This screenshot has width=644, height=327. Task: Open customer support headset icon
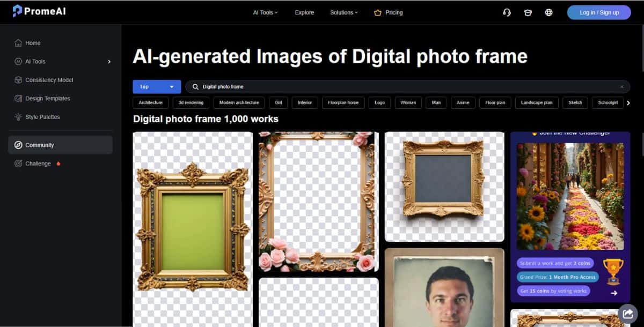click(507, 12)
